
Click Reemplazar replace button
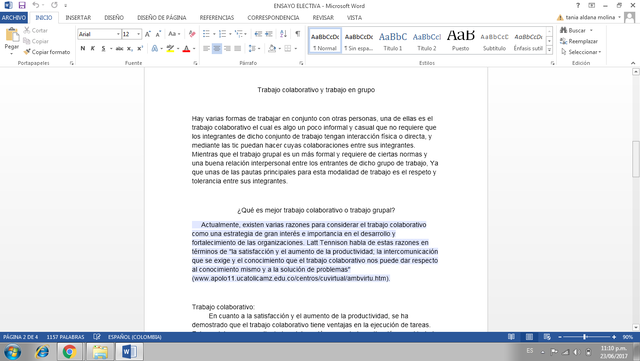pyautogui.click(x=579, y=41)
